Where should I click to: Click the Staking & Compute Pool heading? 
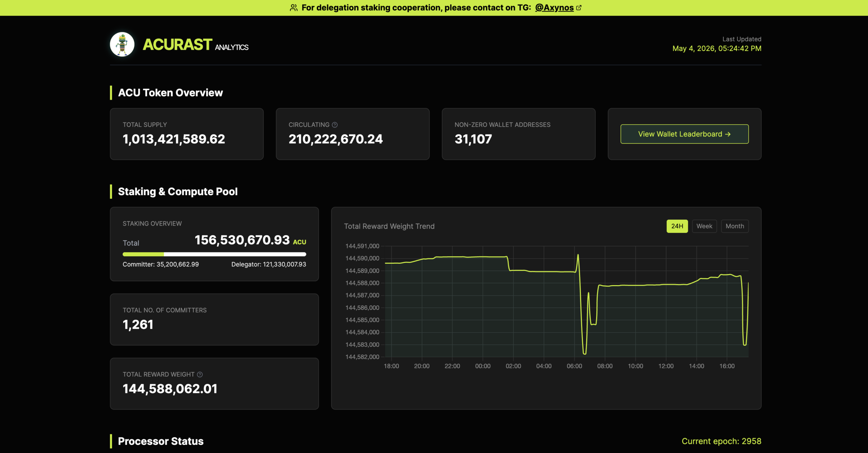click(178, 192)
